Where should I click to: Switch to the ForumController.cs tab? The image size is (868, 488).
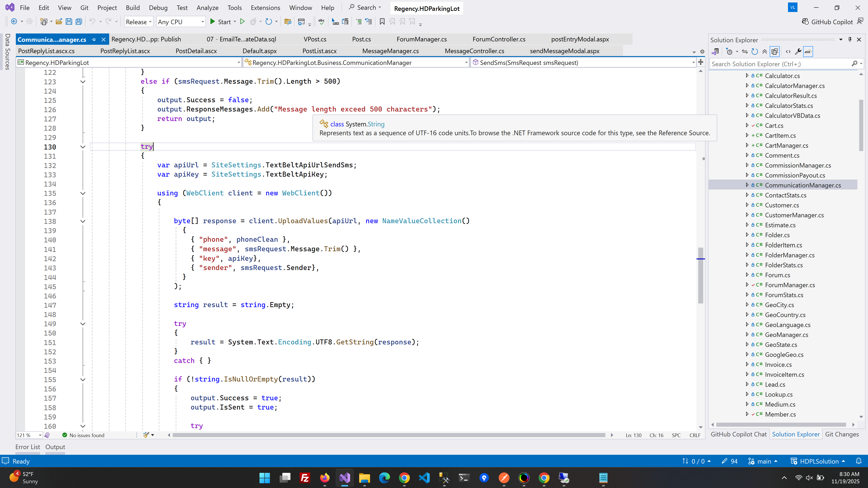(499, 39)
